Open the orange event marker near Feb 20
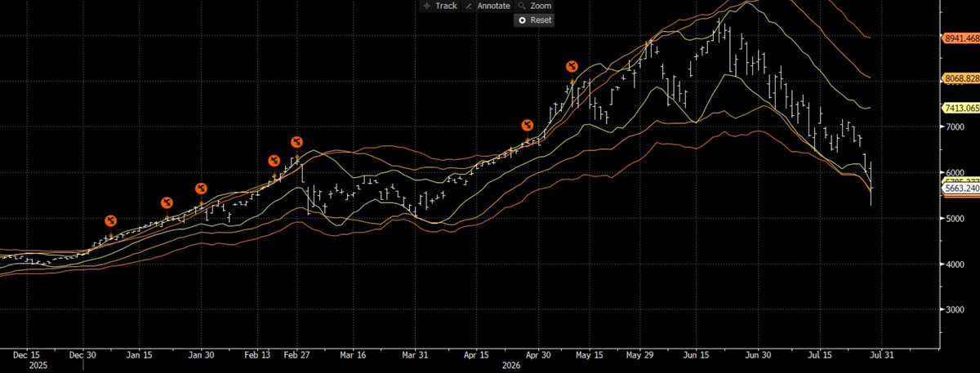980x373 pixels. coord(274,161)
